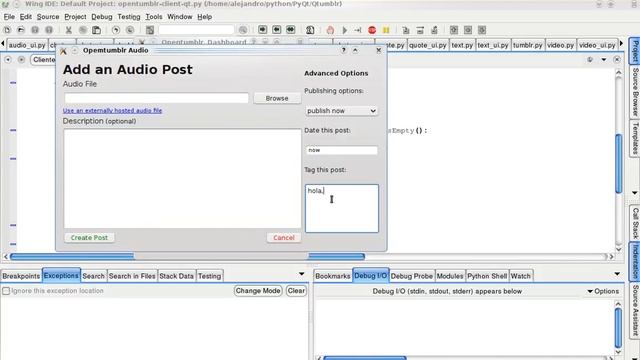The width and height of the screenshot is (640, 360).
Task: Click the Open file toolbar icon
Action: [x=21, y=30]
